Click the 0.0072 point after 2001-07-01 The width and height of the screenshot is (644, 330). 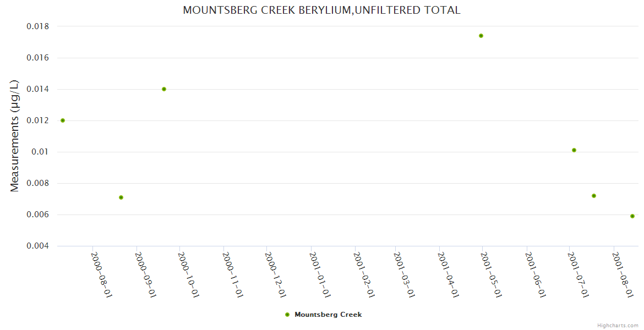pyautogui.click(x=594, y=196)
